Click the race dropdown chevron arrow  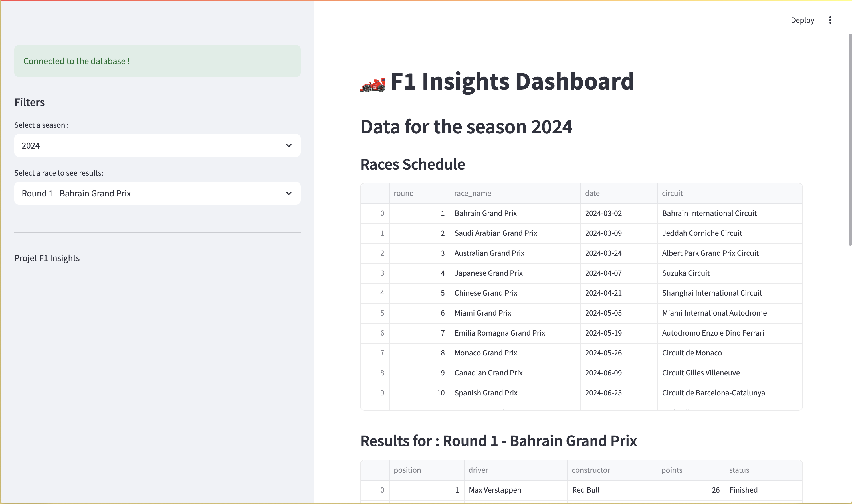(x=288, y=193)
